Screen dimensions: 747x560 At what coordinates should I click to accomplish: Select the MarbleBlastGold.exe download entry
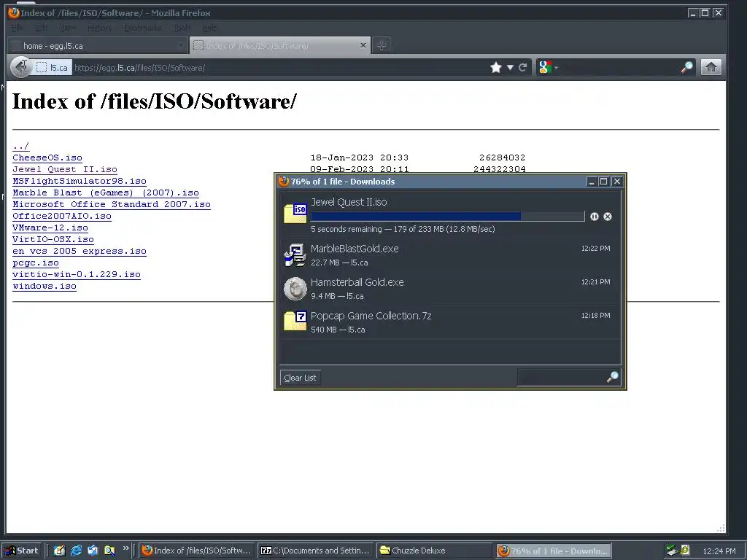pos(450,255)
